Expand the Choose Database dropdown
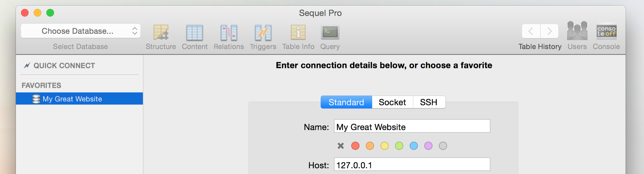This screenshot has width=644, height=174. [x=81, y=31]
